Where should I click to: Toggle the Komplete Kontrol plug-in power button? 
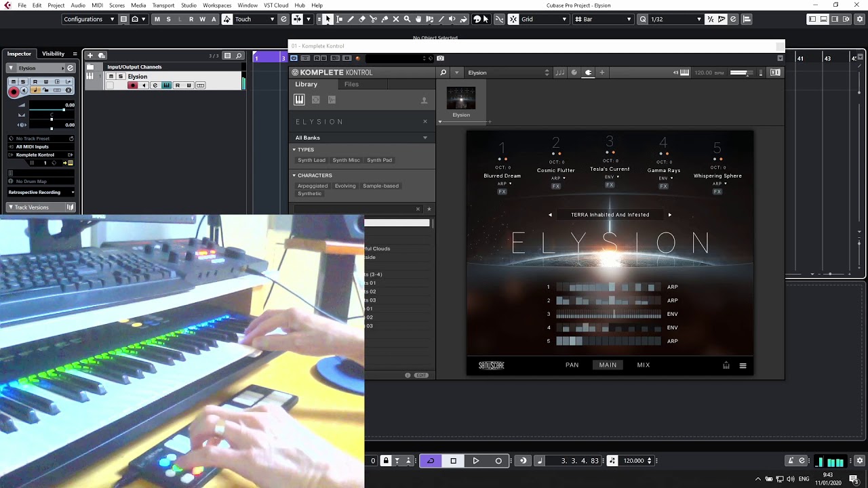point(294,58)
